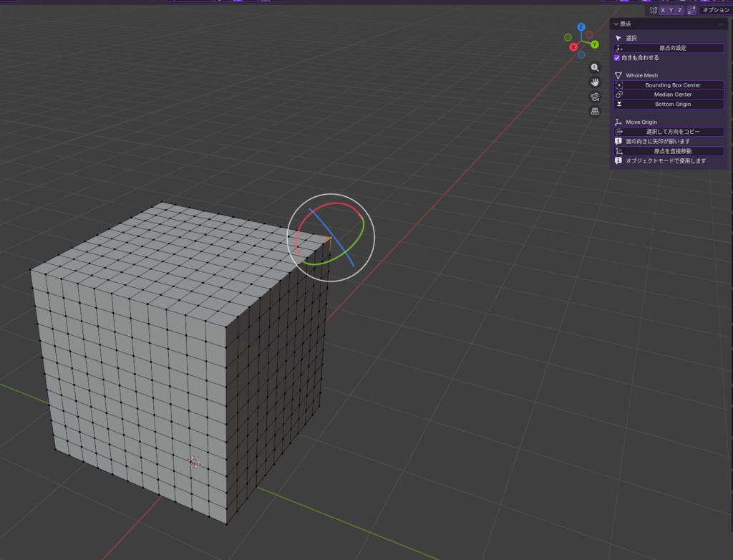The image size is (733, 560).
Task: Click the オブジェクトモードで使用します text
Action: click(x=666, y=161)
